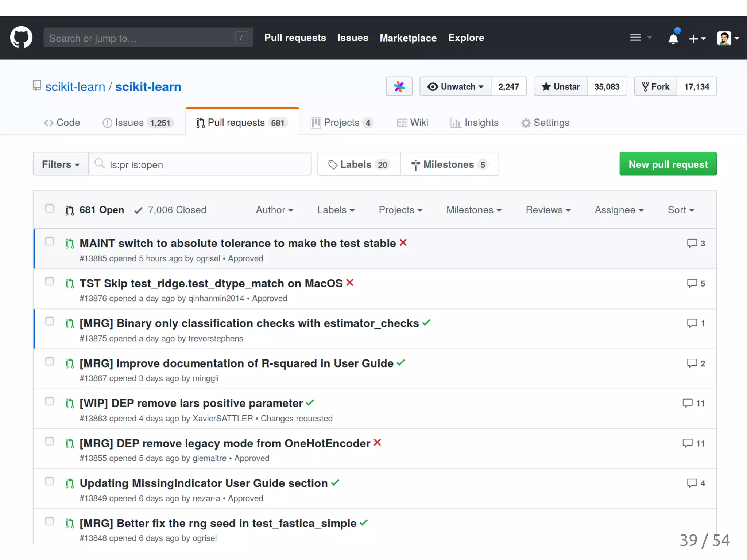747x560 pixels.
Task: Tick checkbox for MAINT switch tolerance PR
Action: (x=50, y=241)
